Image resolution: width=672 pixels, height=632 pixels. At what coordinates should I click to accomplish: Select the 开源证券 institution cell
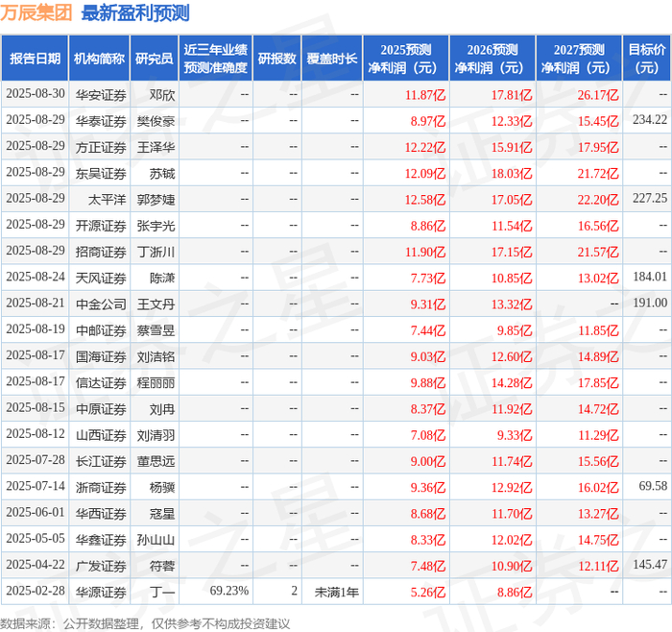point(101,226)
